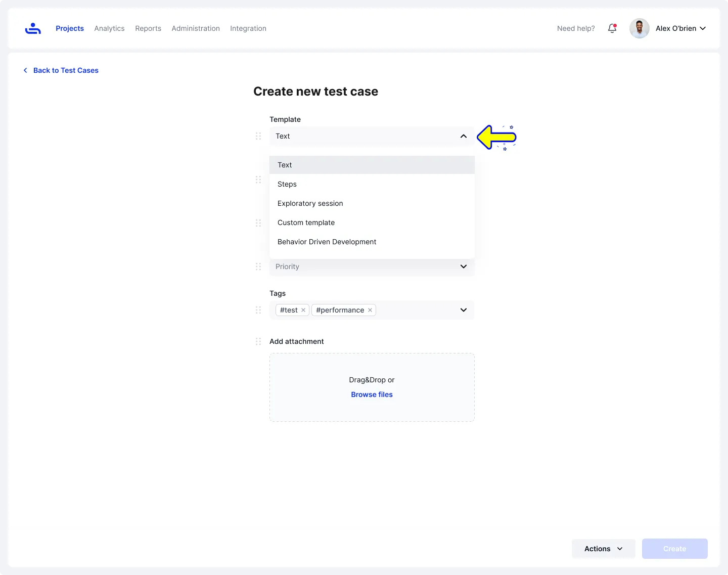Open the Administration menu item
This screenshot has width=728, height=575.
tap(196, 28)
